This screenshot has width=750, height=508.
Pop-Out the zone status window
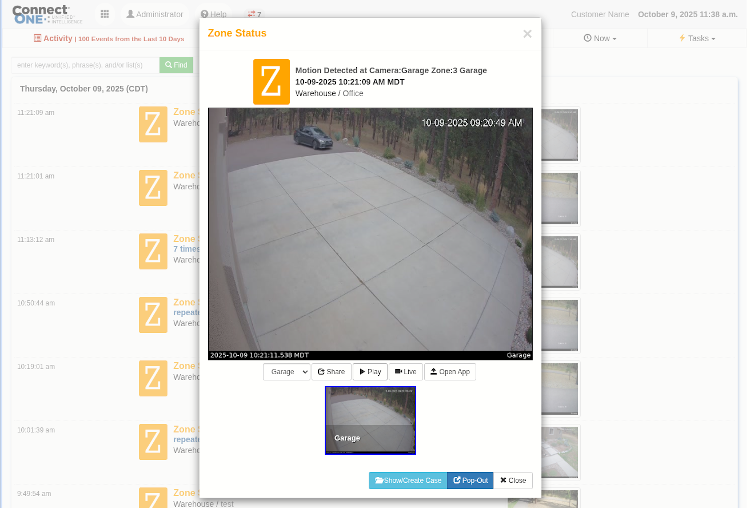coord(470,481)
